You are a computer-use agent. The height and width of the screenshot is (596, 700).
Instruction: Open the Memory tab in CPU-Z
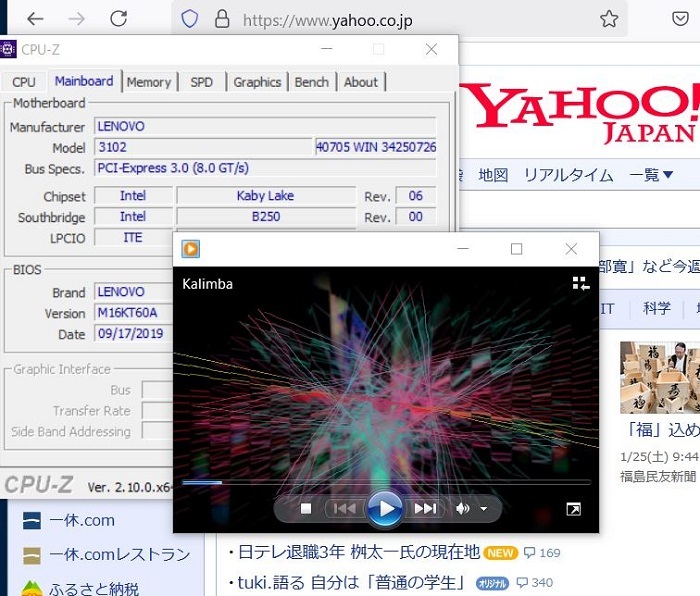(149, 82)
